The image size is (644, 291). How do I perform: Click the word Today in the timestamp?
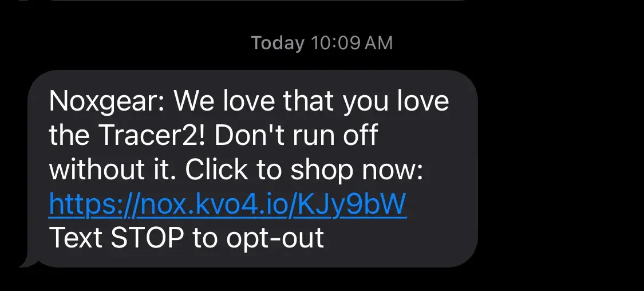278,43
